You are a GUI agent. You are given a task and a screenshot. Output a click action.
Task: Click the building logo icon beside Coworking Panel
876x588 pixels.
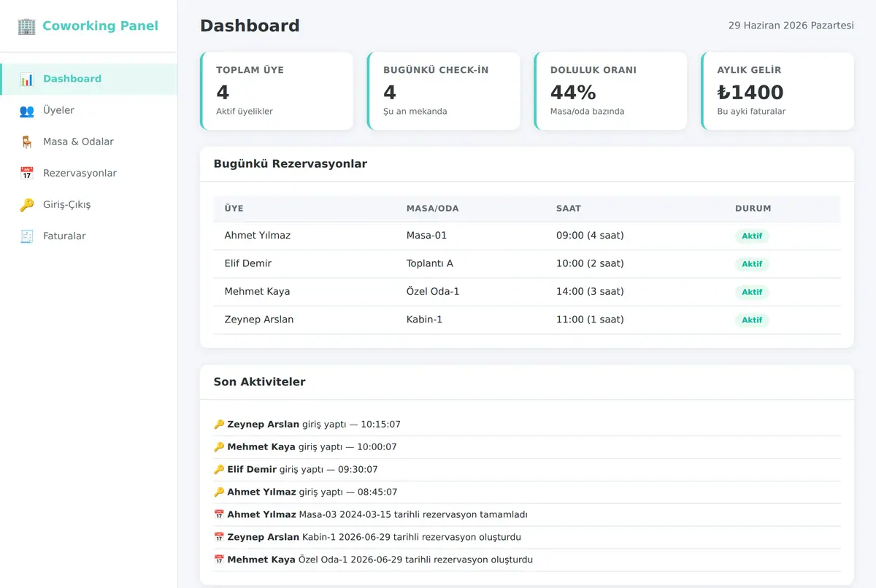click(x=26, y=26)
